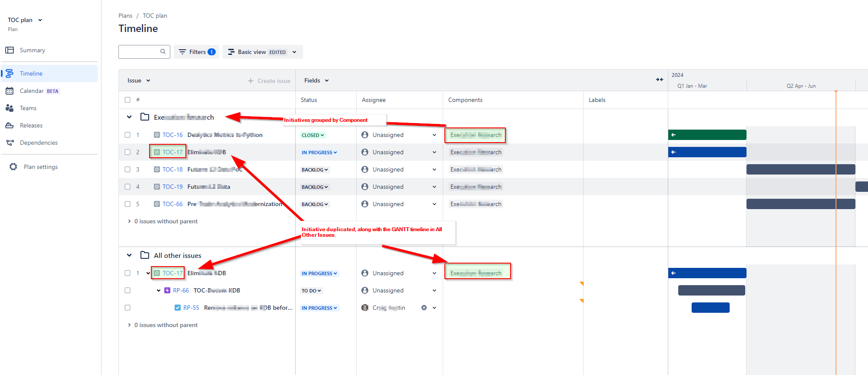868x375 pixels.
Task: Open the Fields dropdown
Action: (x=316, y=80)
